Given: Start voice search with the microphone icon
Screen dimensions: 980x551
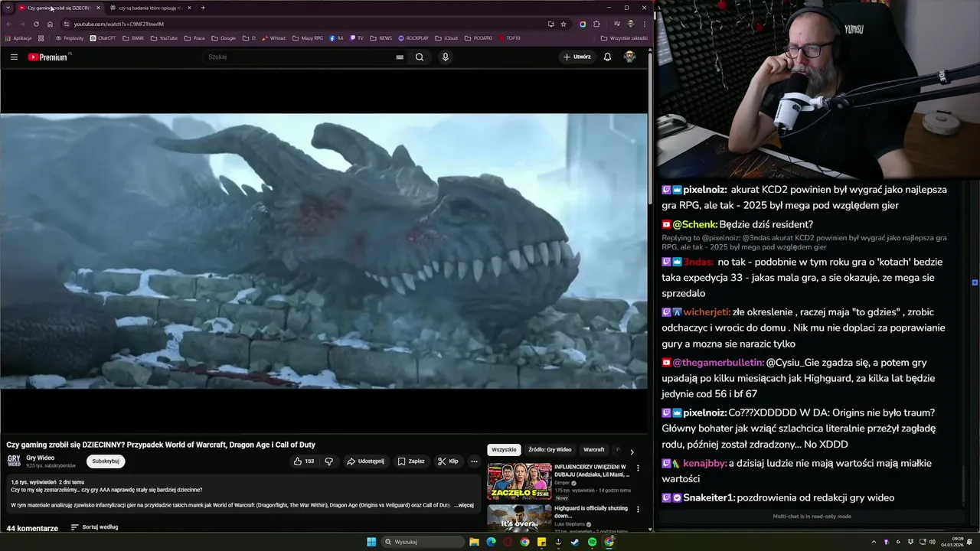Looking at the screenshot, I should tap(446, 57).
